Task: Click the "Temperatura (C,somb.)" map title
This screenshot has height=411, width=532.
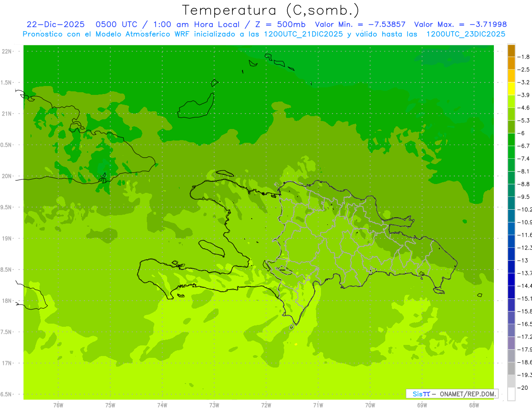Action: (x=271, y=10)
